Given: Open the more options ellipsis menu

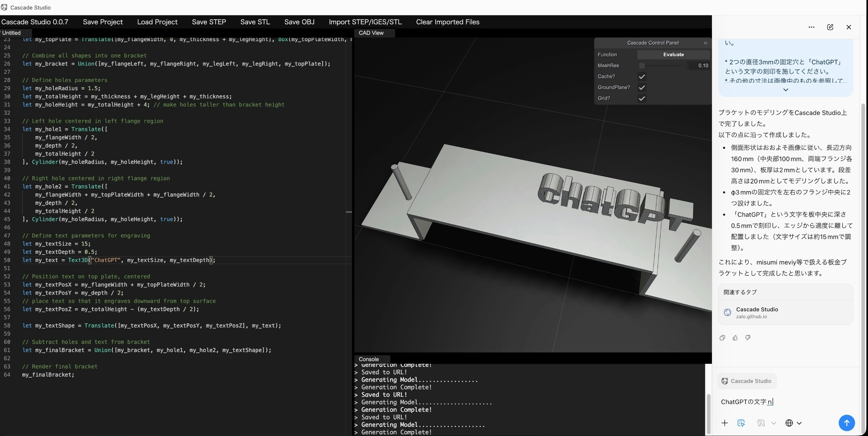Looking at the screenshot, I should (x=811, y=27).
